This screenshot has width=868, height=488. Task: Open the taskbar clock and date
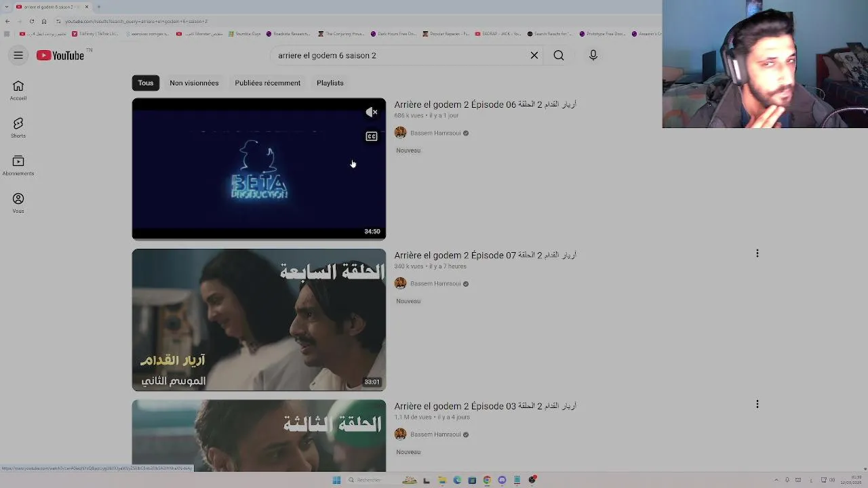[852, 480]
